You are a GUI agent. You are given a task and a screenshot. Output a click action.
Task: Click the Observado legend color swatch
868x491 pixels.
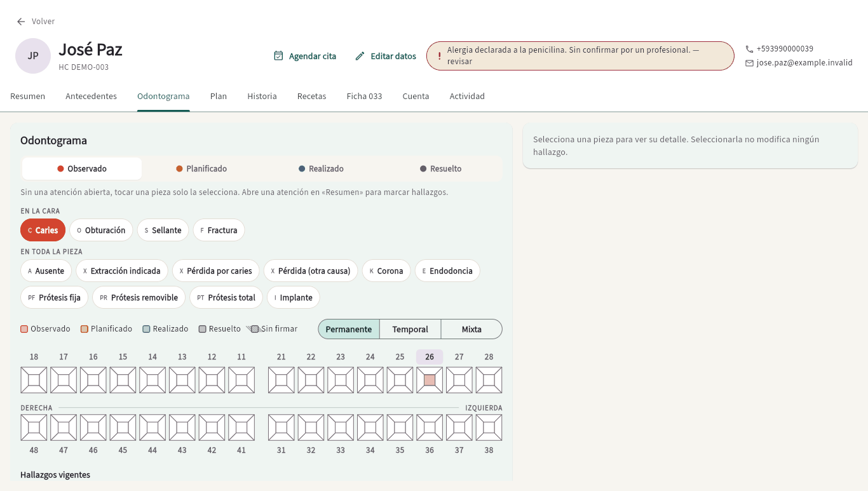click(x=24, y=329)
